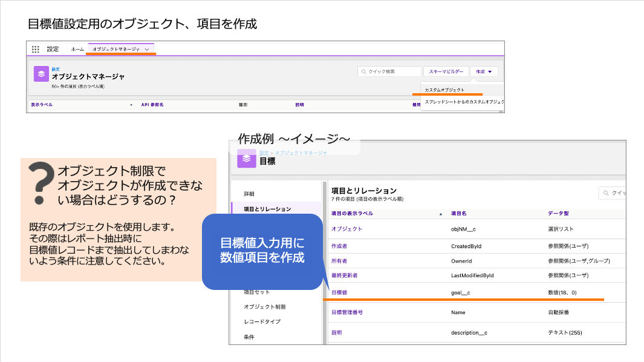Click the sidebar vertical scrollbar in 目標 page

click(325, 263)
